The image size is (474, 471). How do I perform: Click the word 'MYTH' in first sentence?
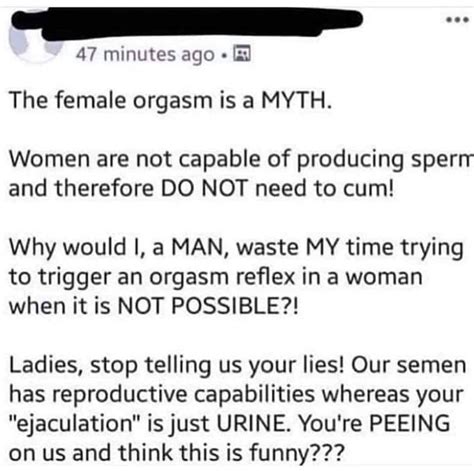(x=293, y=100)
